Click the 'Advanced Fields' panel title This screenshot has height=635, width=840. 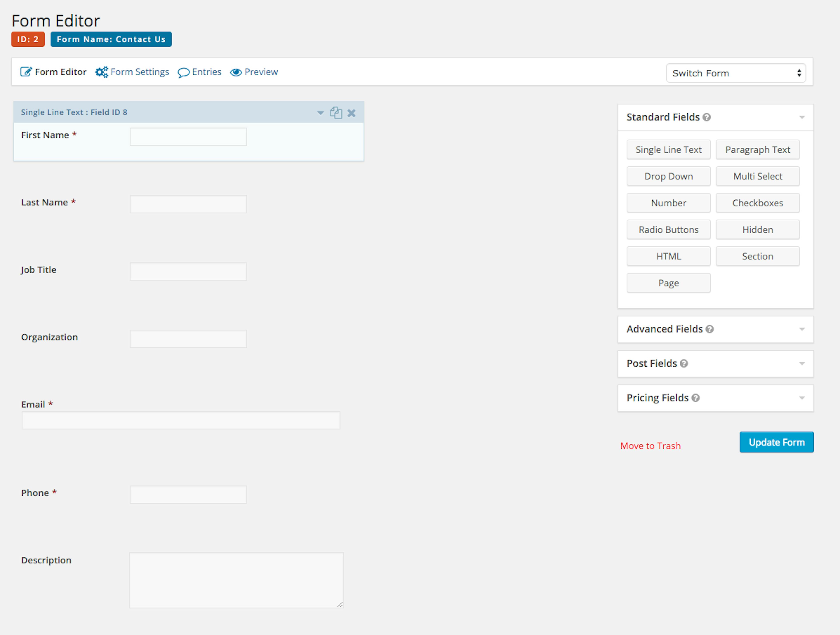point(665,329)
